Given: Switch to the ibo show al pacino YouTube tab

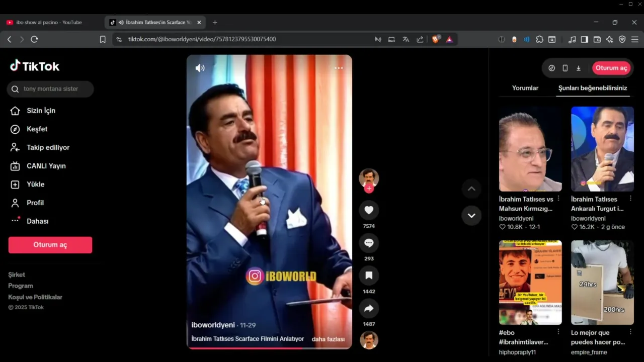Looking at the screenshot, I should [49, 22].
